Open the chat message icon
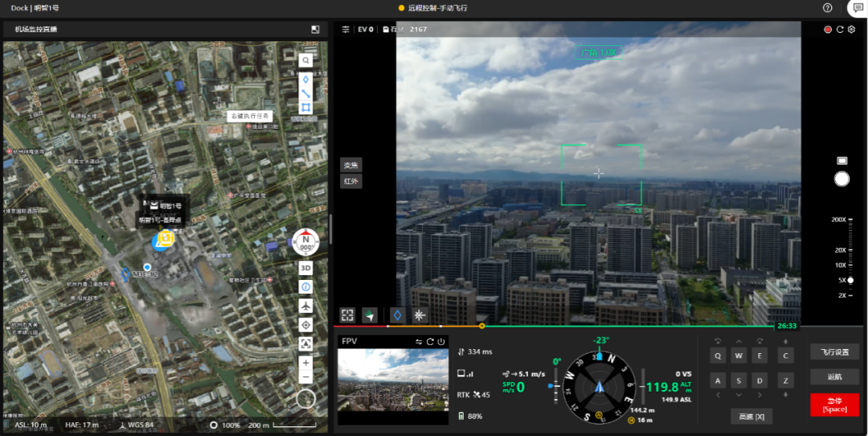Screen dimensions: 868x436 (858, 8)
